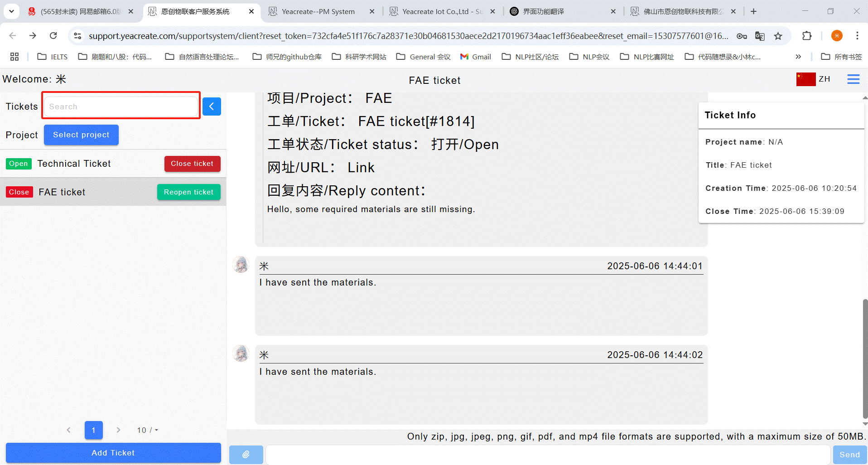Open page size dropdown showing 10
868x465 pixels.
(x=148, y=430)
